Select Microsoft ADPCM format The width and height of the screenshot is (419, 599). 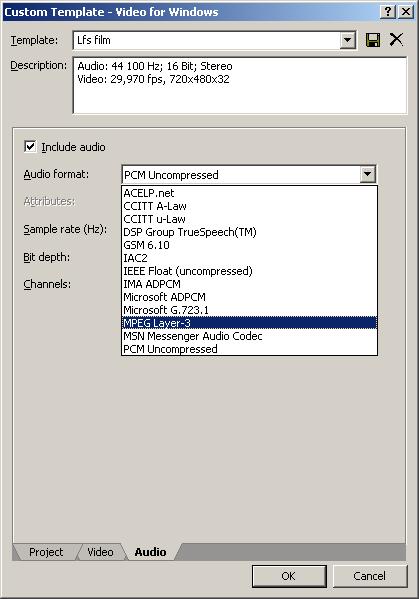pos(249,297)
